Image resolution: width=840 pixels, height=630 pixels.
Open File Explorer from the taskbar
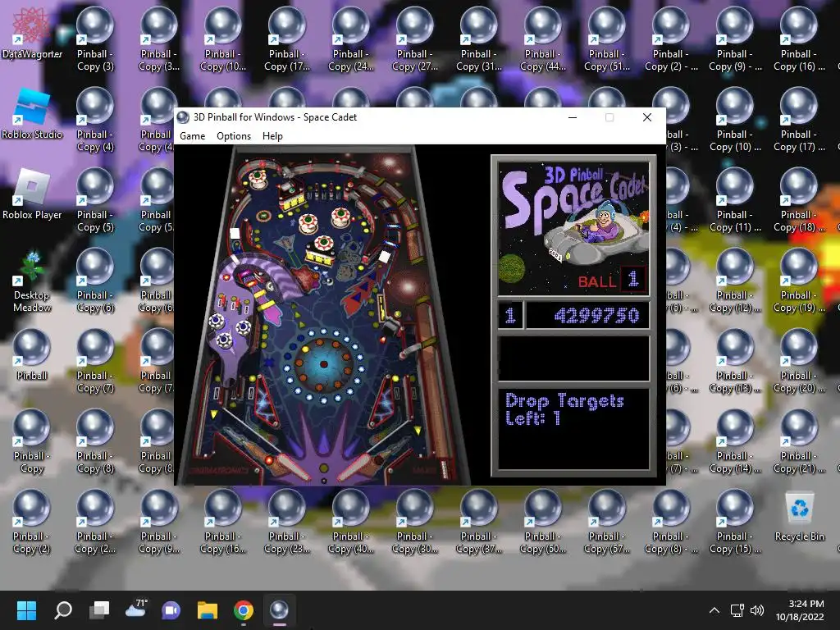point(208,609)
